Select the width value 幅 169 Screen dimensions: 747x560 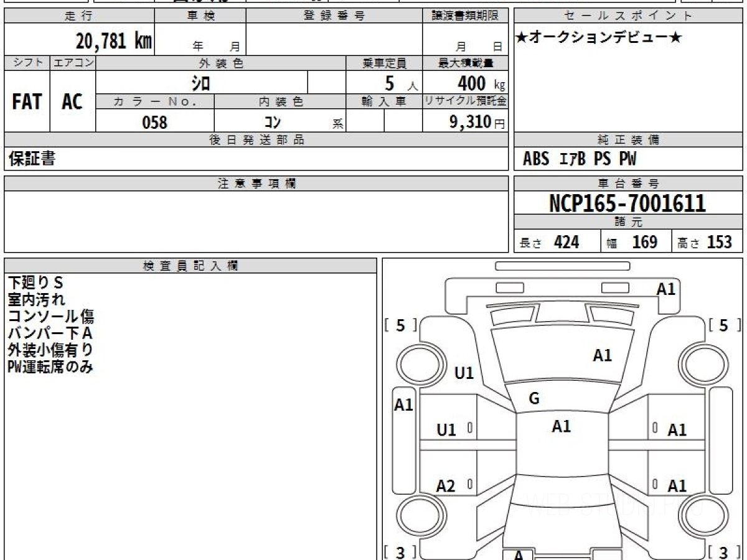point(632,242)
